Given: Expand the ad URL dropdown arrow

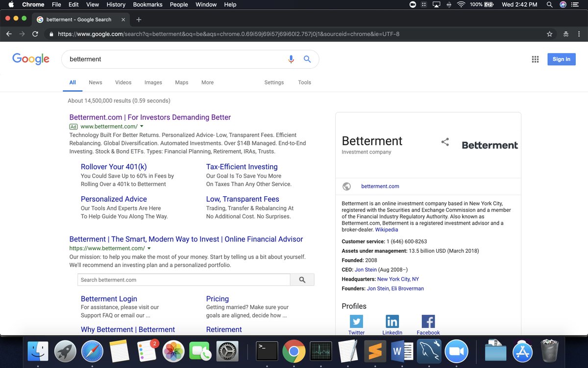Looking at the screenshot, I should [142, 126].
